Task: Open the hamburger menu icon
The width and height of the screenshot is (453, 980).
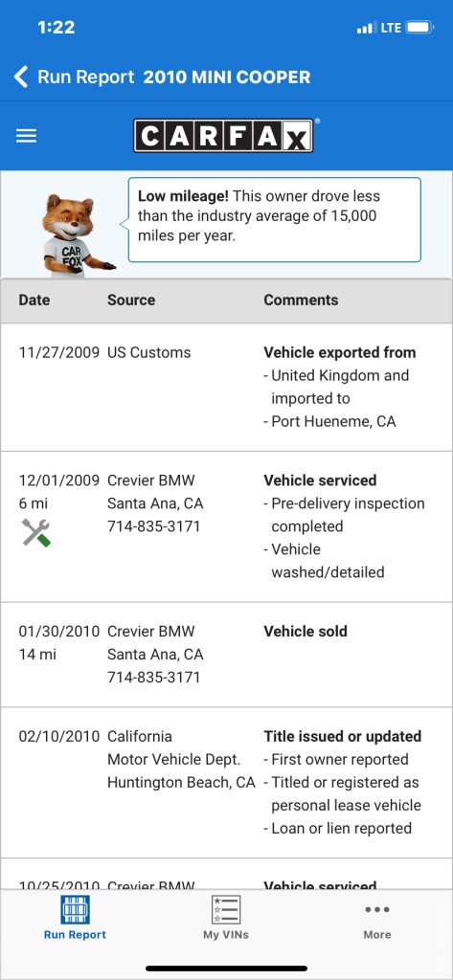Action: point(26,136)
